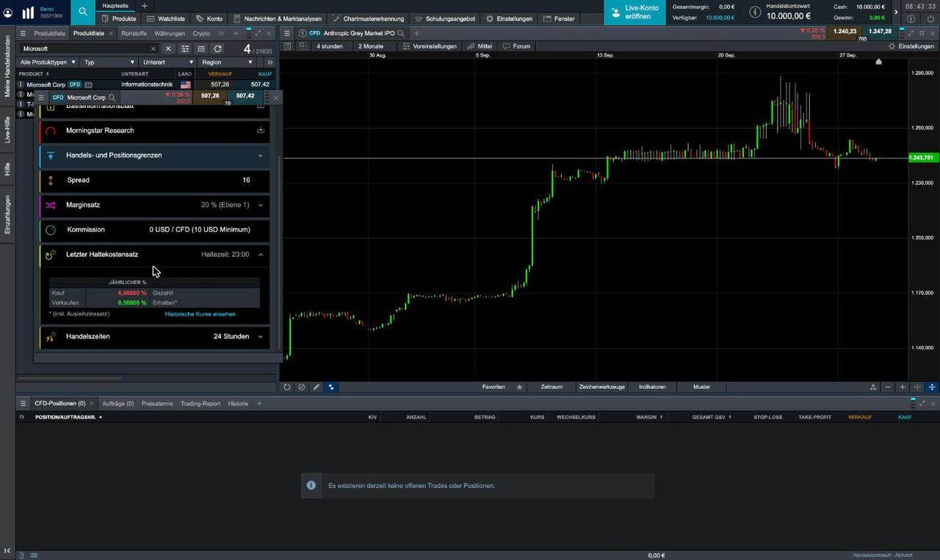The height and width of the screenshot is (560, 940).
Task: Toggle the blue crosshair mode button
Action: coord(330,387)
